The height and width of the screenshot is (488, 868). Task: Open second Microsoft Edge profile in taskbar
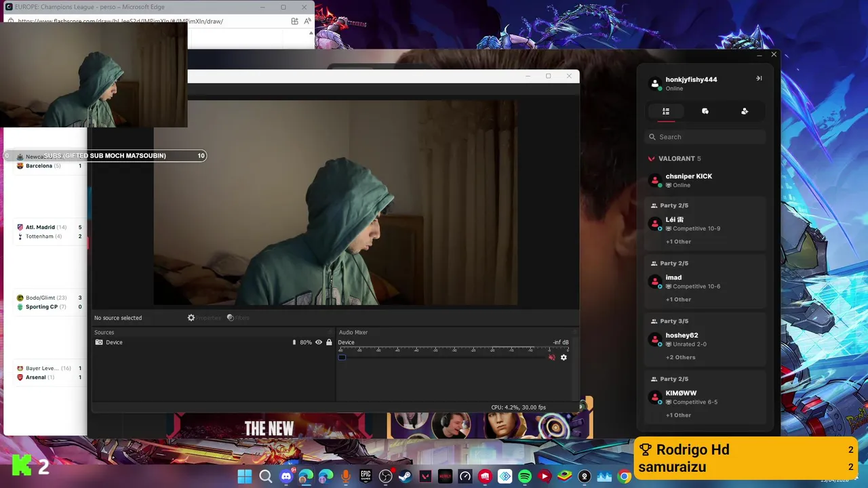coord(326,476)
